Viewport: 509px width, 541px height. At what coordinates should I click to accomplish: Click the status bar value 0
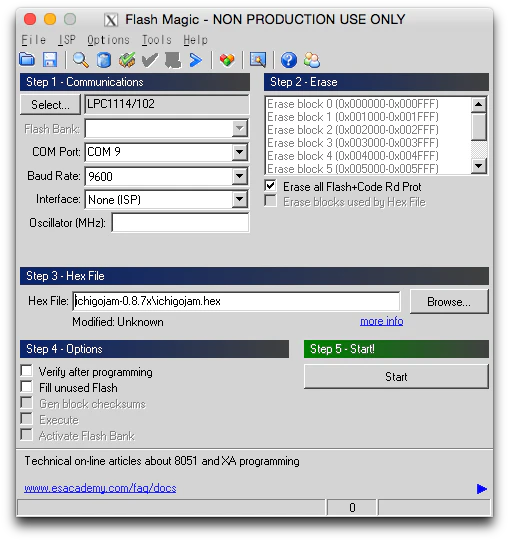(x=352, y=508)
